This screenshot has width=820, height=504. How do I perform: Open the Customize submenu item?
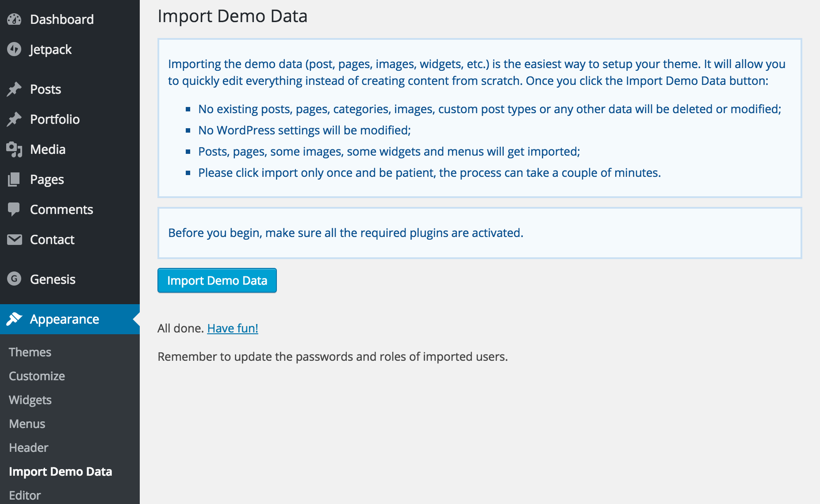point(37,376)
